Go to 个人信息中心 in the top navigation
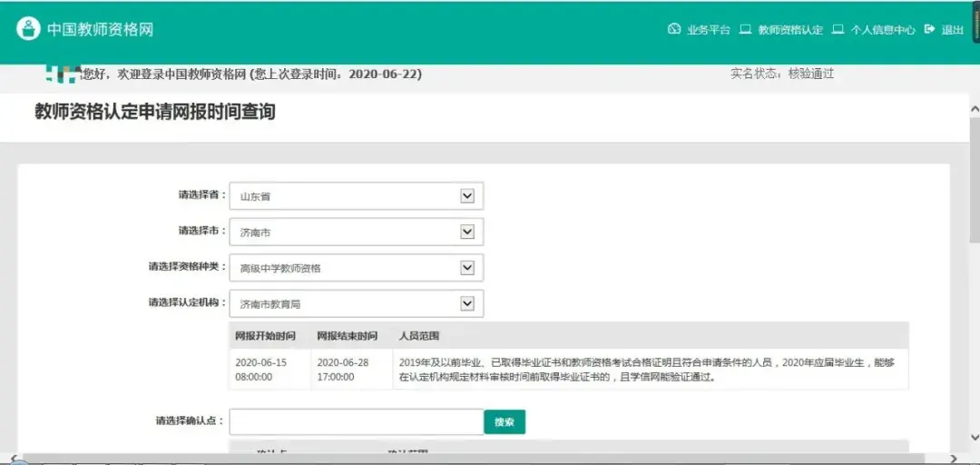This screenshot has width=980, height=465. 883,29
